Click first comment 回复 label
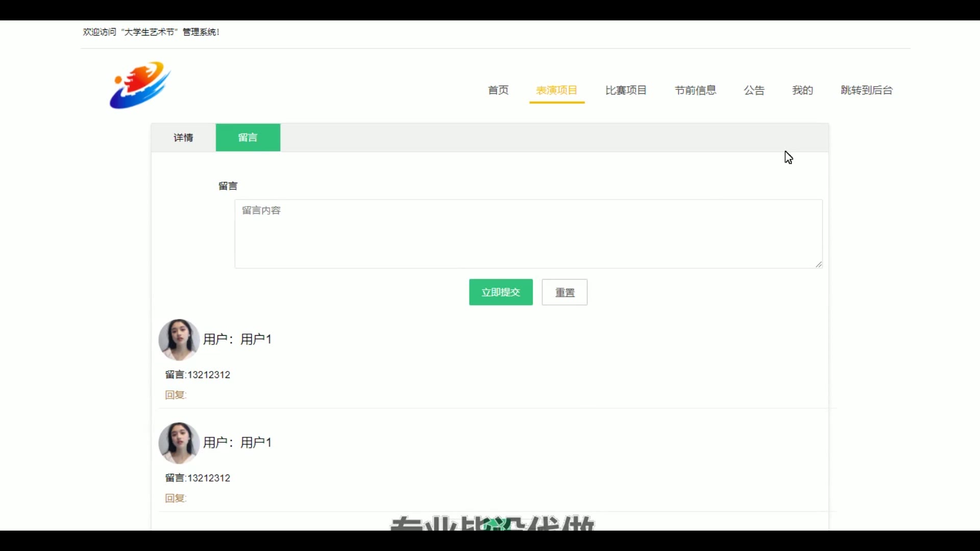Viewport: 980px width, 551px height. [x=176, y=395]
